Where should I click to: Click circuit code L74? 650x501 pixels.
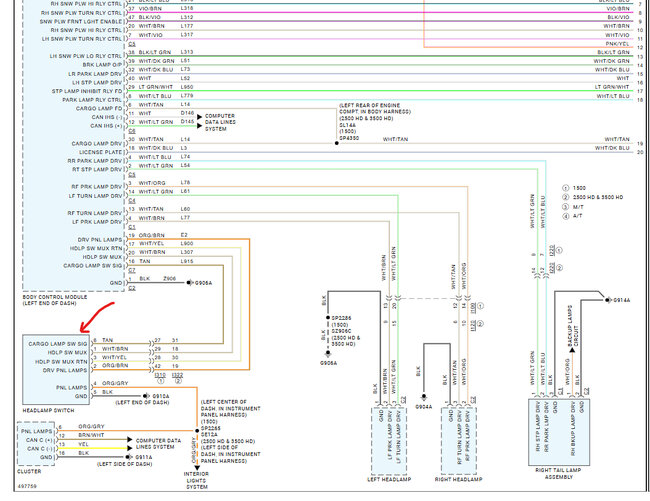(x=185, y=157)
